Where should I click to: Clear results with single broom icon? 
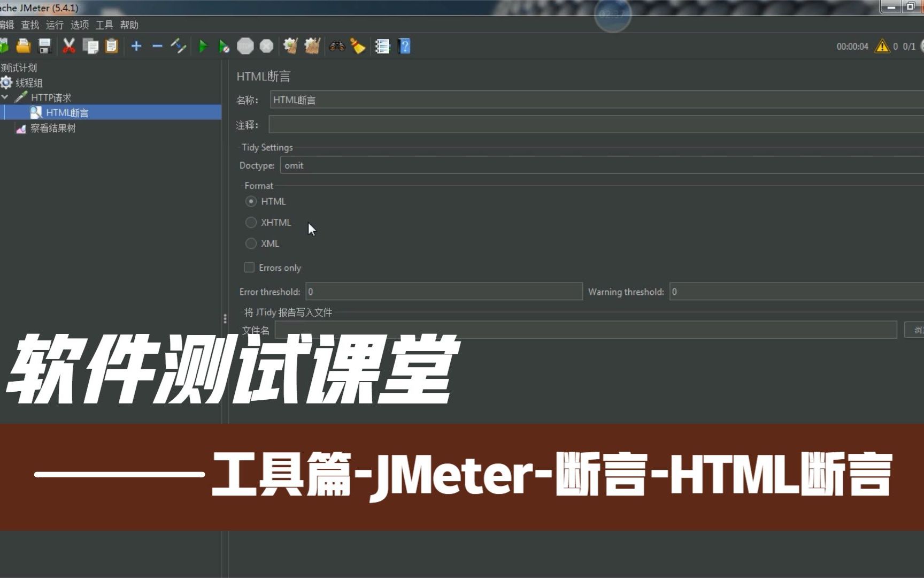[290, 47]
